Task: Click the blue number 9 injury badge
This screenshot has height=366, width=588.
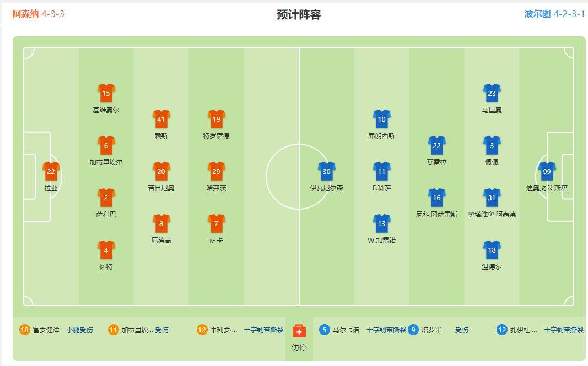Action: click(x=413, y=330)
